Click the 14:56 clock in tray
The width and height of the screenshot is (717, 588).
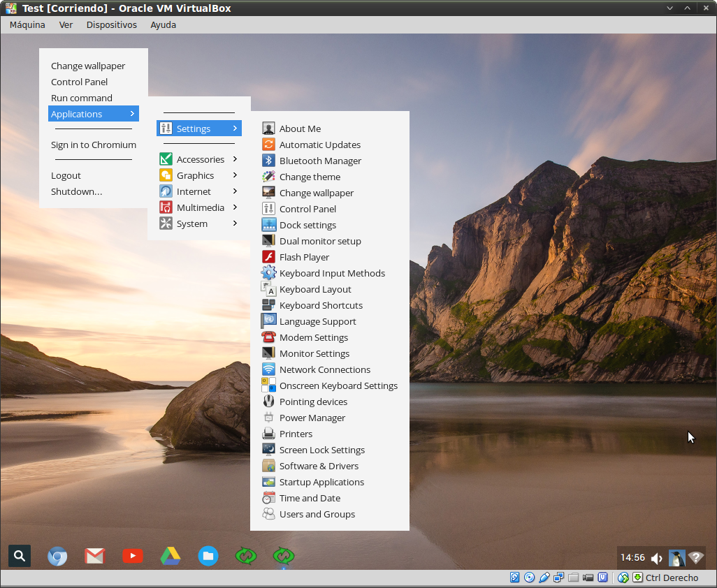pyautogui.click(x=632, y=557)
